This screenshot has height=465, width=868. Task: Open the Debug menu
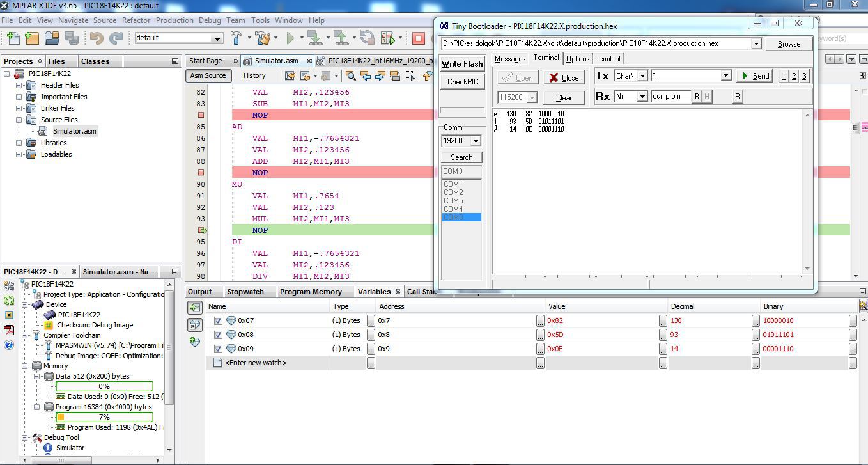(x=210, y=20)
